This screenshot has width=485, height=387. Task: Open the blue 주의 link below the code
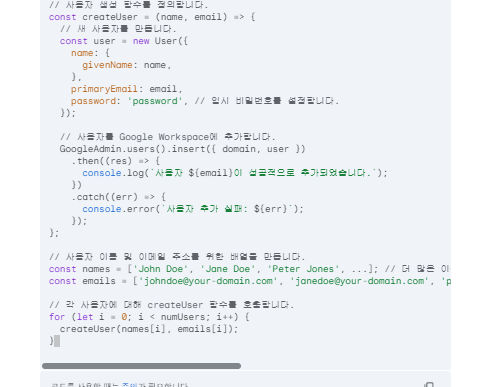click(x=130, y=385)
